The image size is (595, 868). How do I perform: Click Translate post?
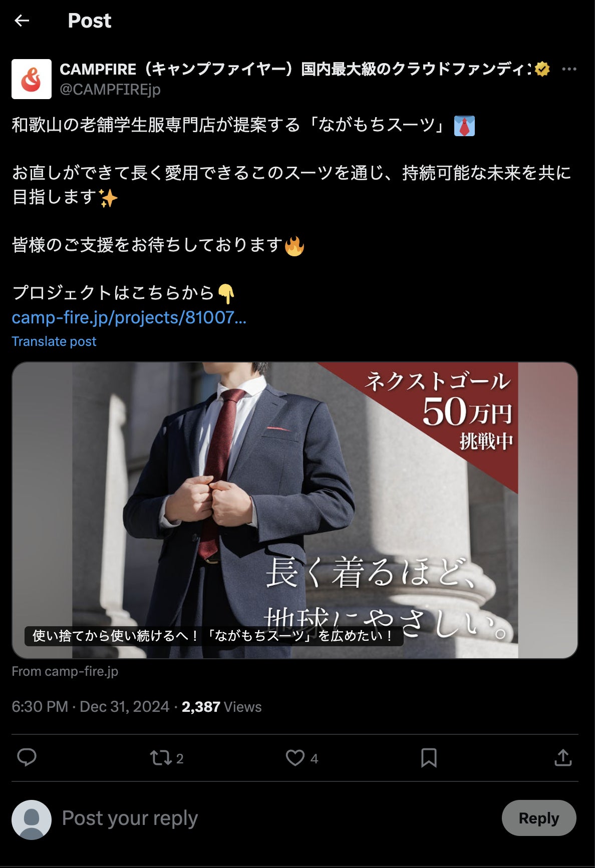(x=54, y=341)
